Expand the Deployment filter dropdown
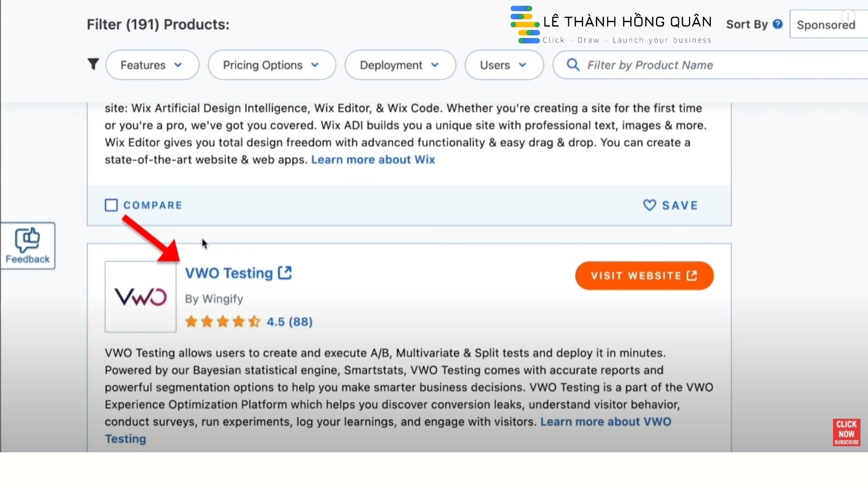The image size is (868, 488). (400, 65)
